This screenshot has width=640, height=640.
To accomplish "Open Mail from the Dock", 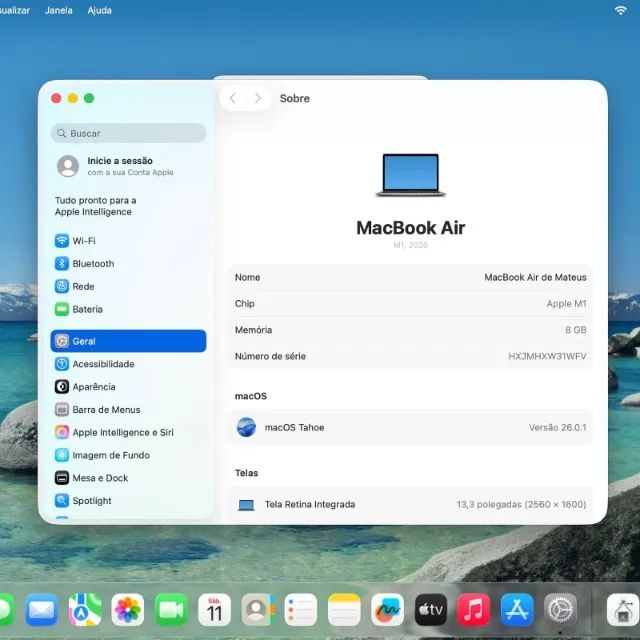I will pos(41,610).
